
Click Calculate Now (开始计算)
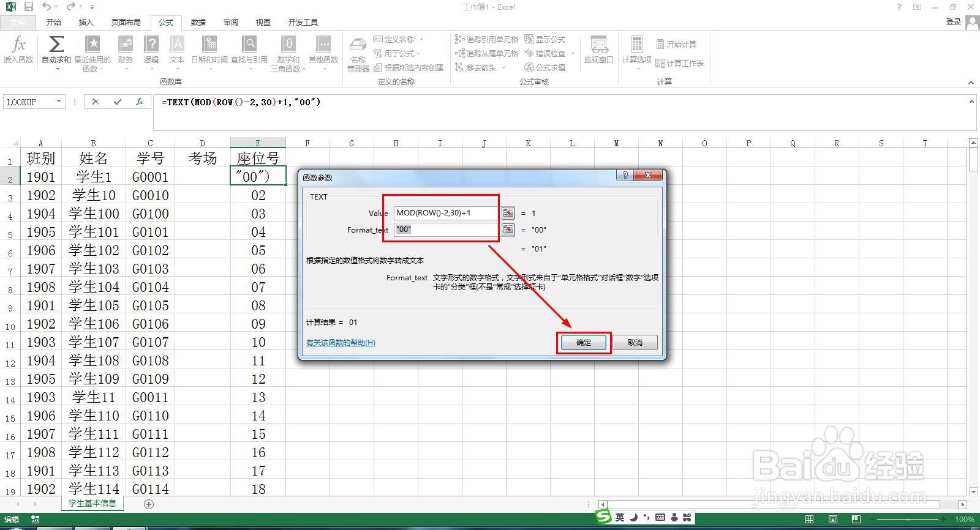(x=676, y=44)
